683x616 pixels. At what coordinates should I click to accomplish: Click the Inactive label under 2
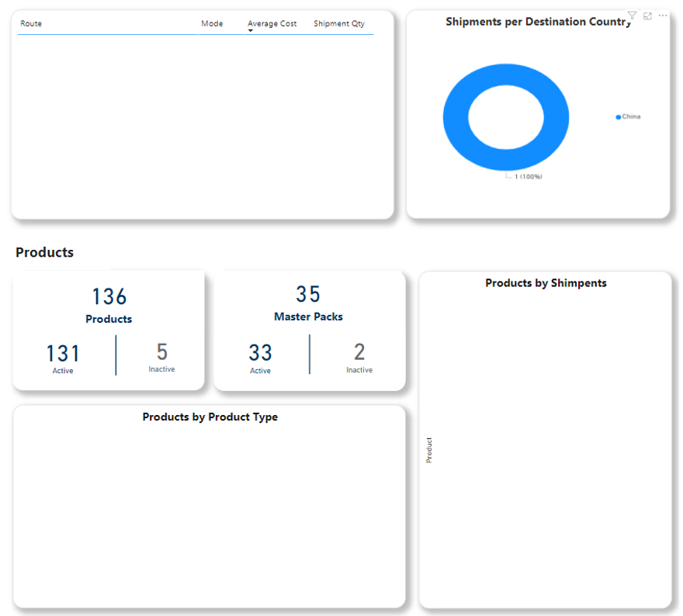(x=359, y=370)
